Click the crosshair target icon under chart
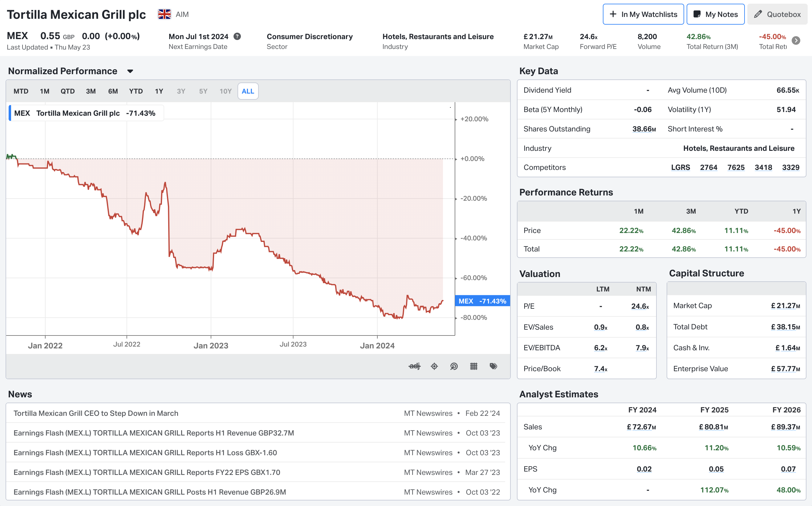The image size is (812, 506). pos(434,366)
